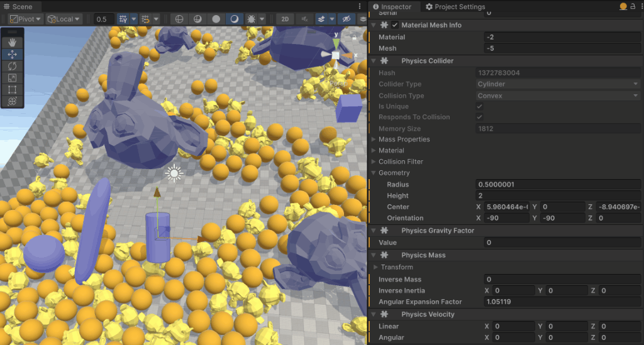Click the Physics Collider component puzzle icon
This screenshot has width=644, height=345.
click(x=384, y=61)
